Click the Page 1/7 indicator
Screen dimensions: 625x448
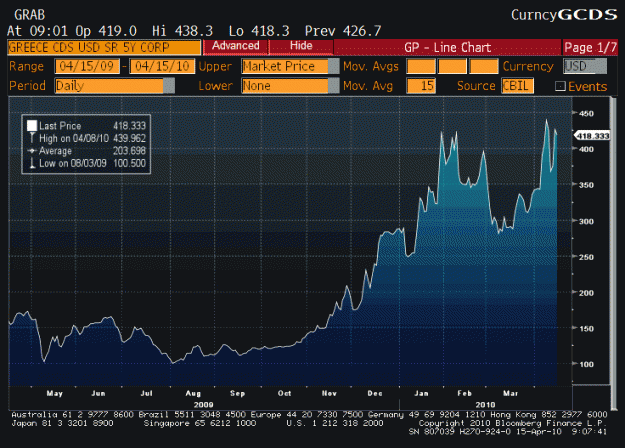[590, 47]
